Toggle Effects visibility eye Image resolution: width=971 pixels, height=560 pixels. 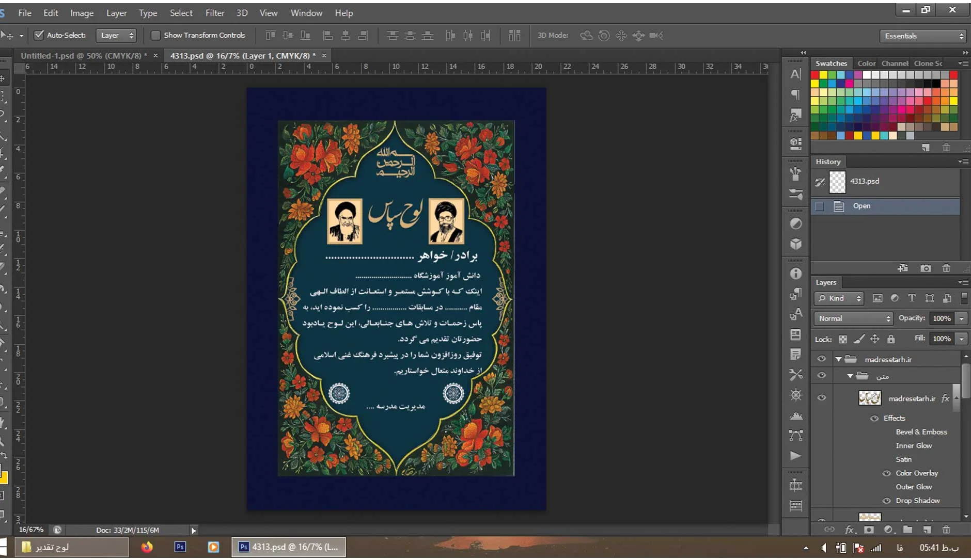pos(874,419)
